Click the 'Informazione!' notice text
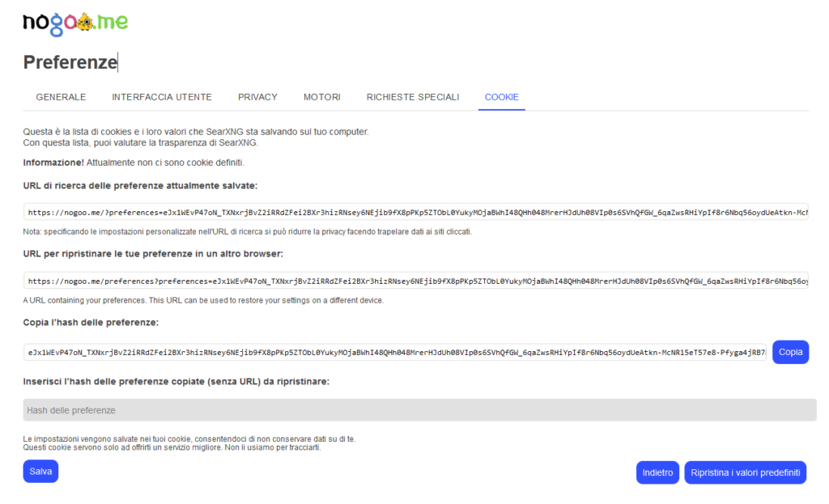The height and width of the screenshot is (504, 829). (x=134, y=163)
